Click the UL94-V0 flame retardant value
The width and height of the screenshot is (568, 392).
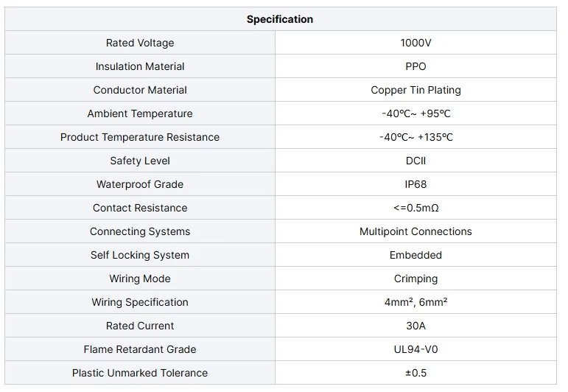tap(416, 349)
